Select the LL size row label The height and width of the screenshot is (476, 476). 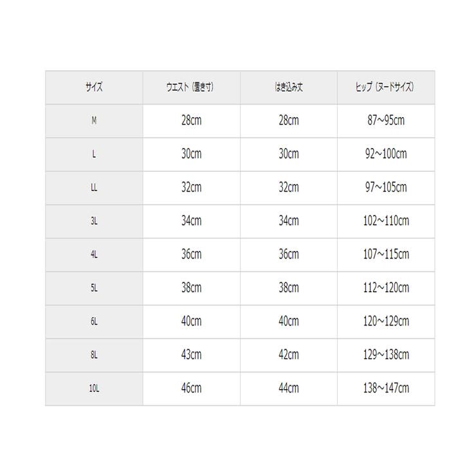(x=94, y=188)
